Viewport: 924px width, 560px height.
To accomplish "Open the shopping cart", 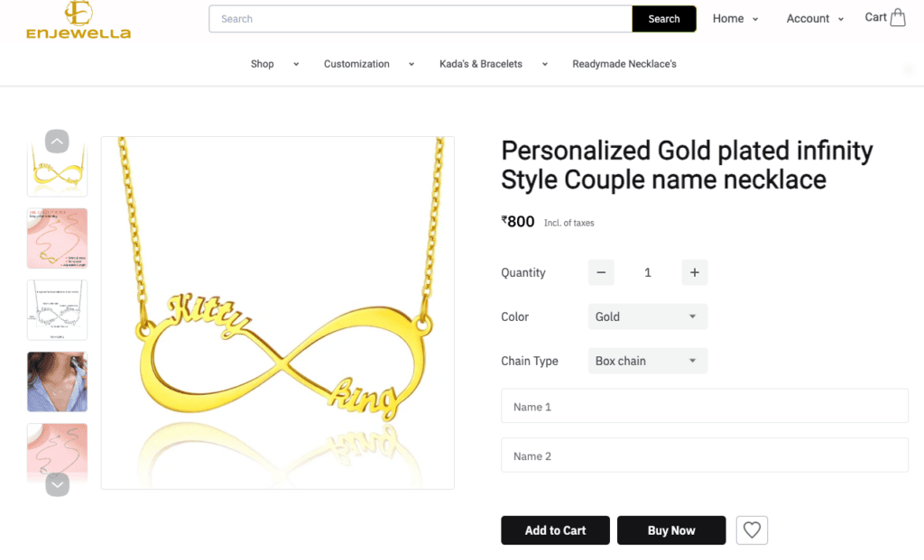I will 883,17.
